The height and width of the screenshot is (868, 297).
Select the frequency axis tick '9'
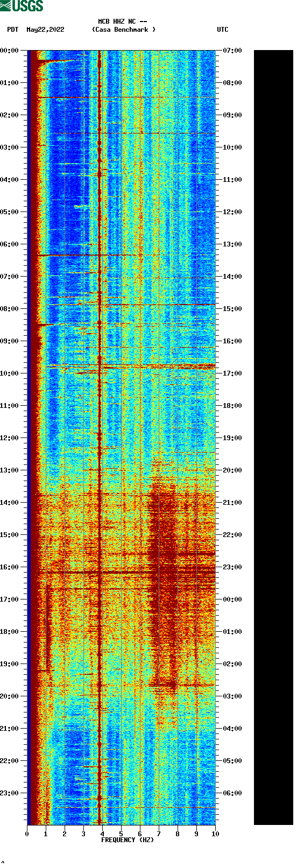tap(196, 834)
